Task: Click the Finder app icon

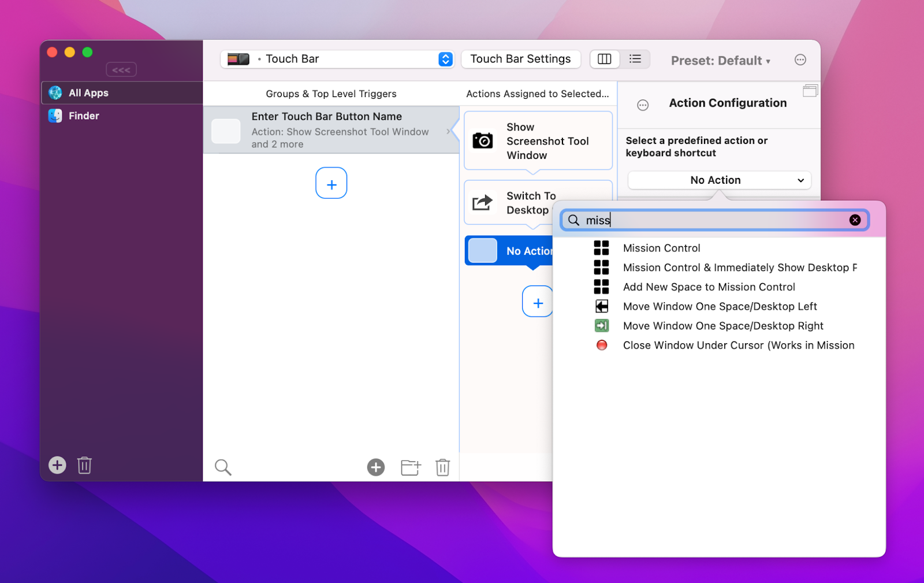Action: [x=55, y=116]
